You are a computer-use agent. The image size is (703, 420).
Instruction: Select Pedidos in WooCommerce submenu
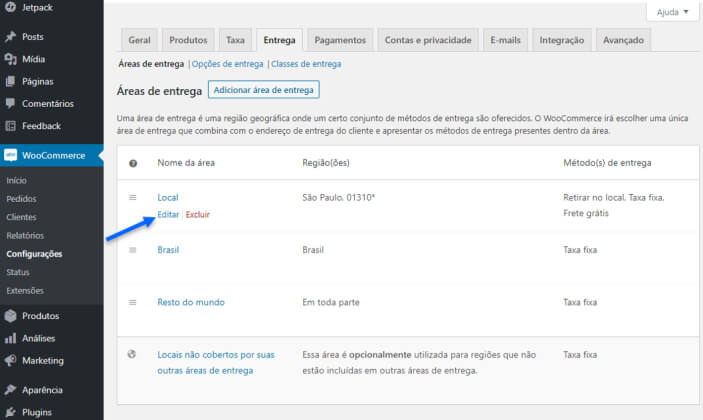click(x=21, y=199)
